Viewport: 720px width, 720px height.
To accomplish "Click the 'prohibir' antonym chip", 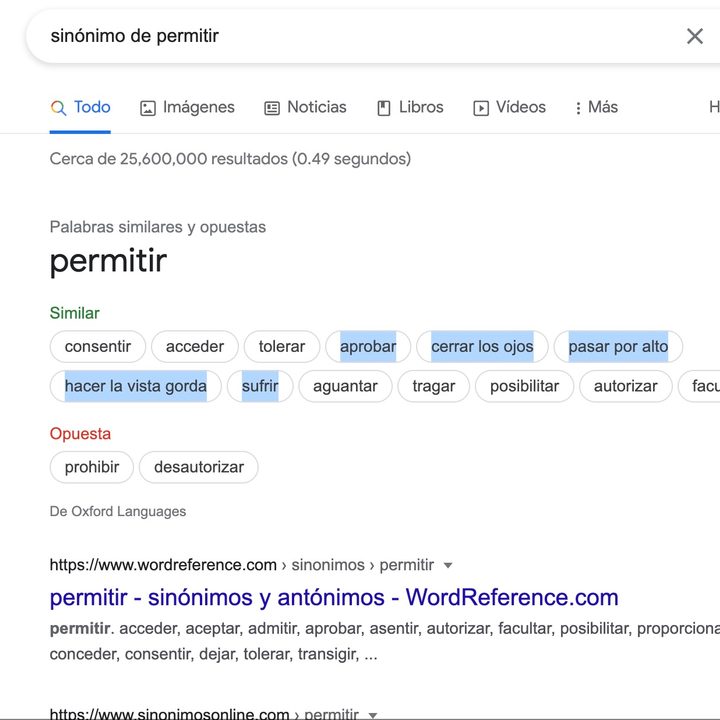I will pyautogui.click(x=92, y=467).
